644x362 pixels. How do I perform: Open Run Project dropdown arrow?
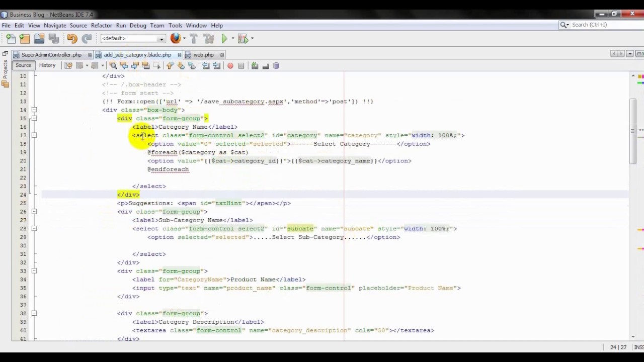tap(233, 39)
